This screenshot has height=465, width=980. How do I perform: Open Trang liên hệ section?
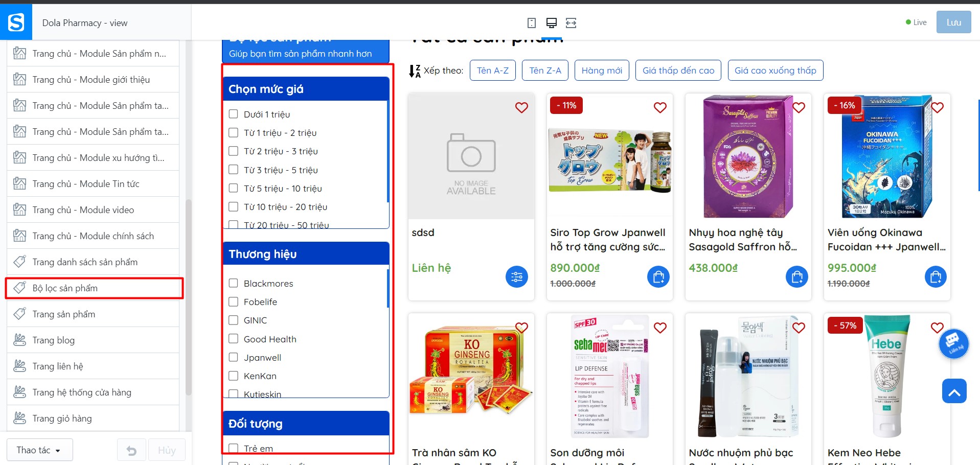pos(93,366)
